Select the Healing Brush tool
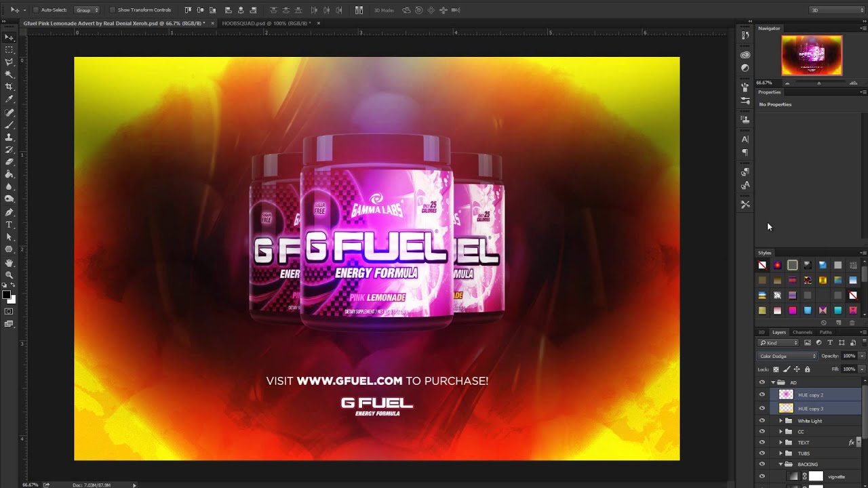Image resolution: width=868 pixels, height=488 pixels. tap(9, 113)
